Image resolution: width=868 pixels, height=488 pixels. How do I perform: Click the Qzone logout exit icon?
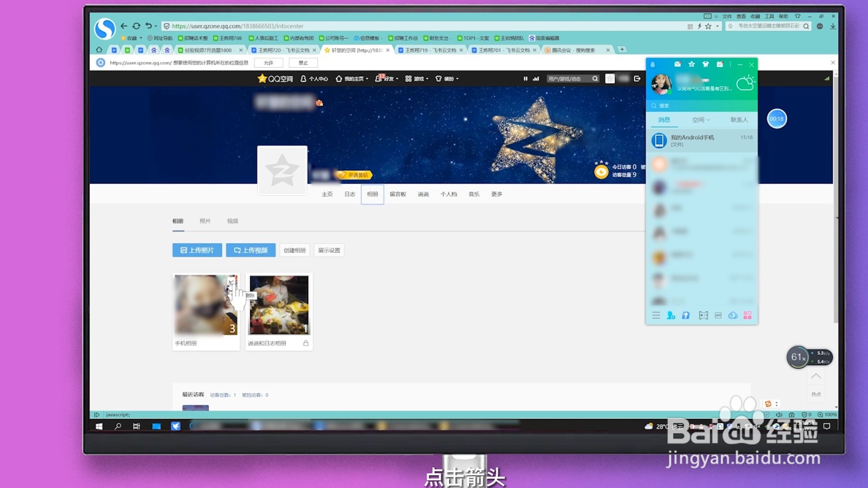click(x=637, y=79)
